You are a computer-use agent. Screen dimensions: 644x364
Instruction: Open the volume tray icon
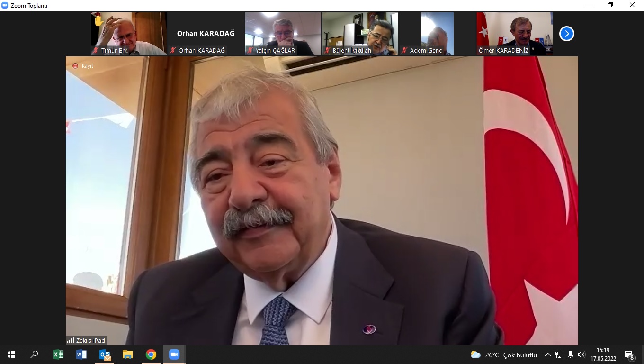(581, 355)
